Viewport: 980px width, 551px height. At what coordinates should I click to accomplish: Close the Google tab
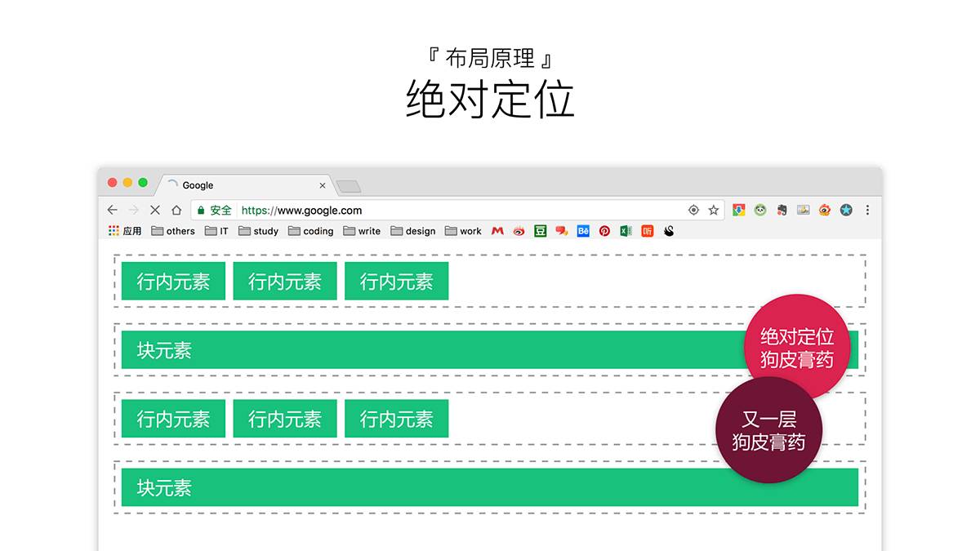coord(322,185)
